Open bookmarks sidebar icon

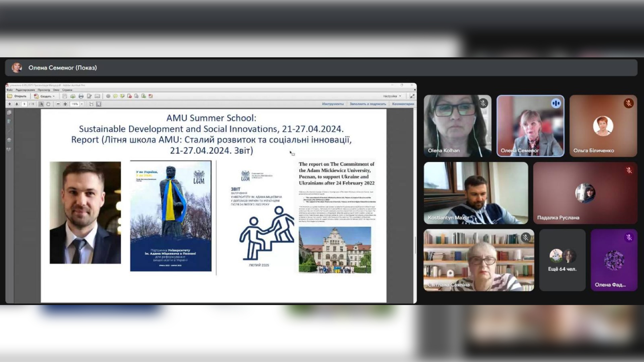pos(9,122)
